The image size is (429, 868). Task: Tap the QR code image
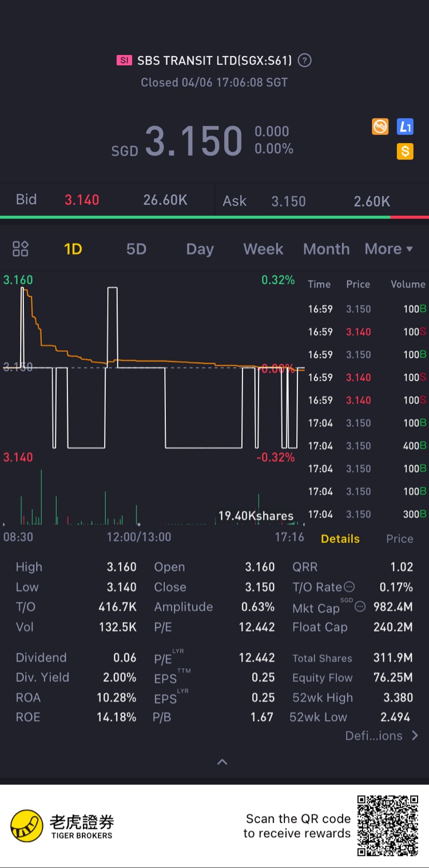tap(388, 826)
